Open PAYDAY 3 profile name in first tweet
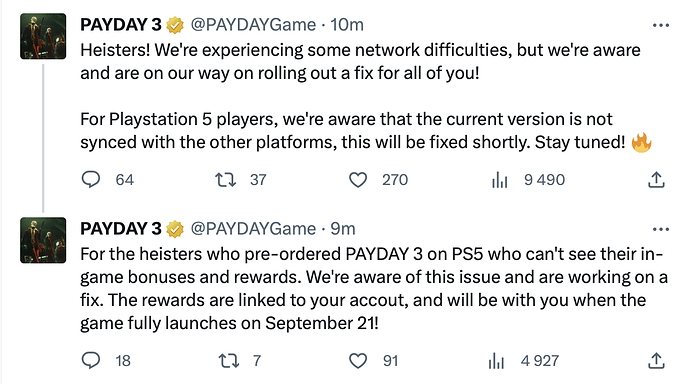Screen dimensions: 690x384 pos(121,25)
